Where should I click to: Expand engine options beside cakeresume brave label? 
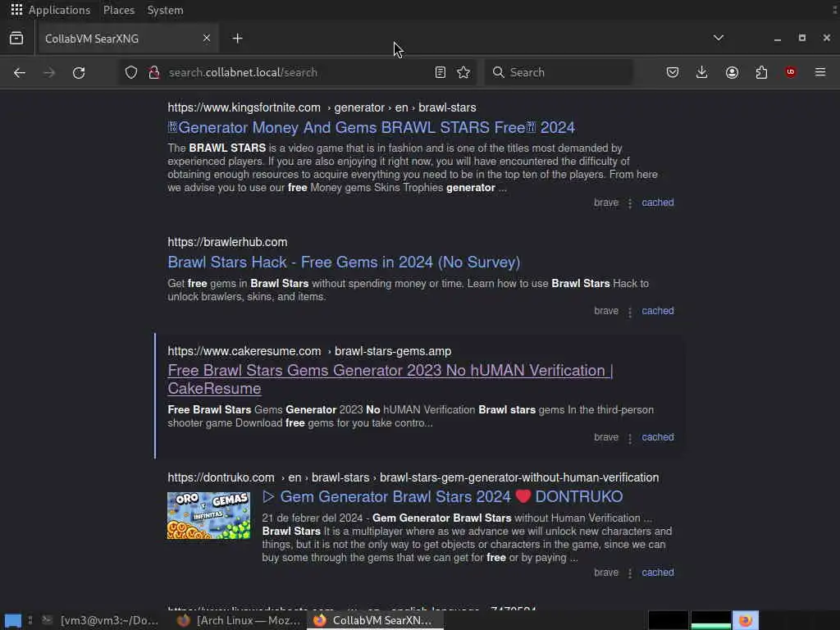pos(630,438)
